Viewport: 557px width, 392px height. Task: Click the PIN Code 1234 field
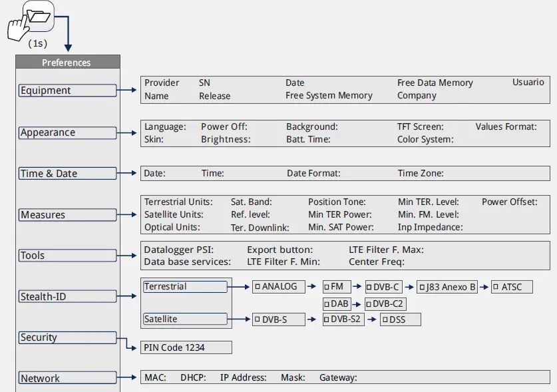click(186, 347)
